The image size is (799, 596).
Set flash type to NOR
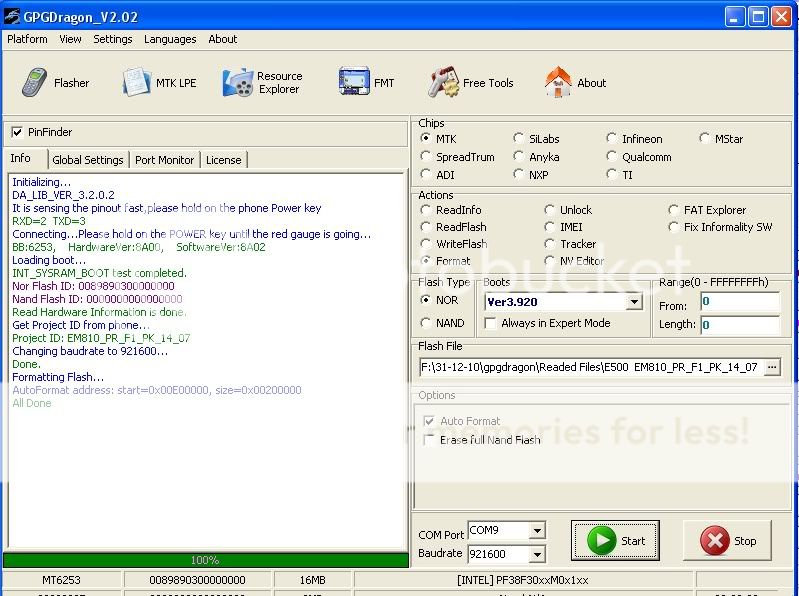pyautogui.click(x=425, y=300)
